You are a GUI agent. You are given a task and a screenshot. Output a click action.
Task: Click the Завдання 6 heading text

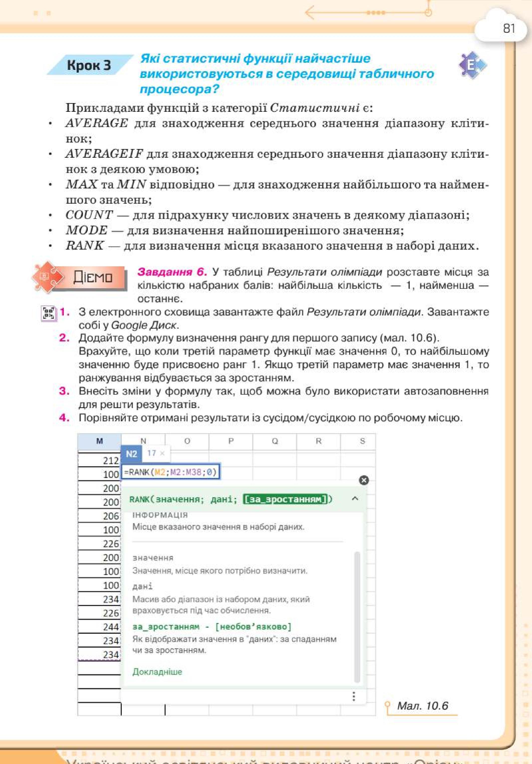click(x=172, y=272)
